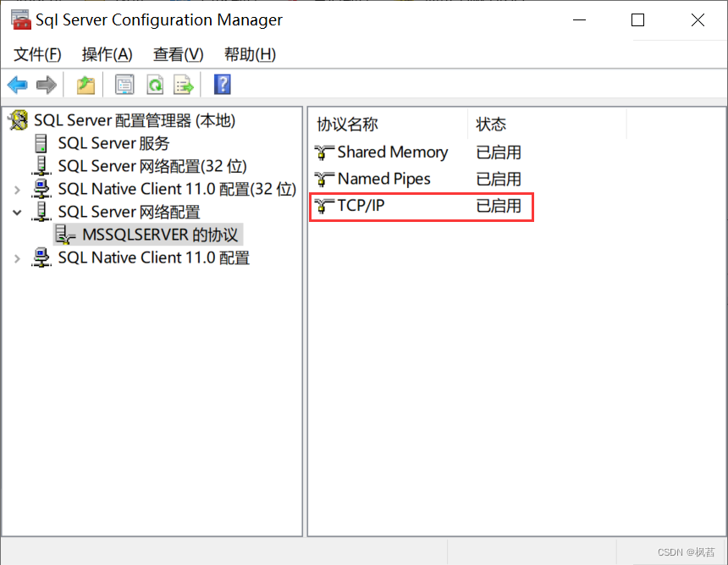Click the TCP/IP protocol icon
The image size is (728, 565).
coord(324,205)
